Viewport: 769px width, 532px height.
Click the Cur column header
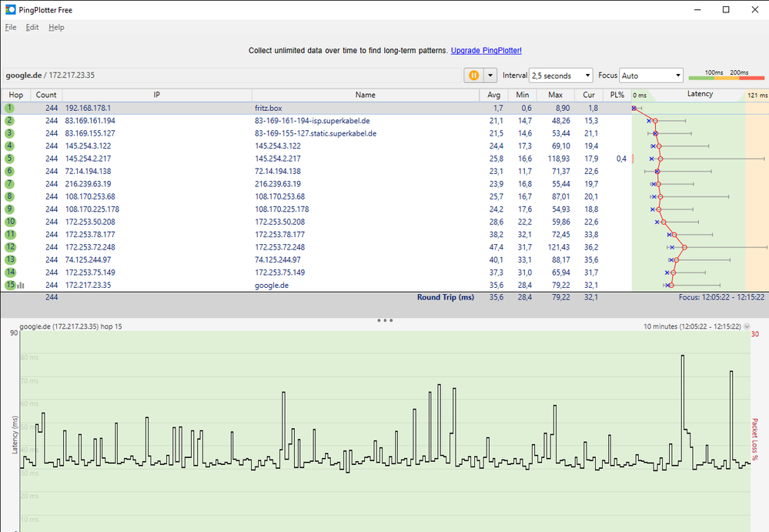click(589, 95)
